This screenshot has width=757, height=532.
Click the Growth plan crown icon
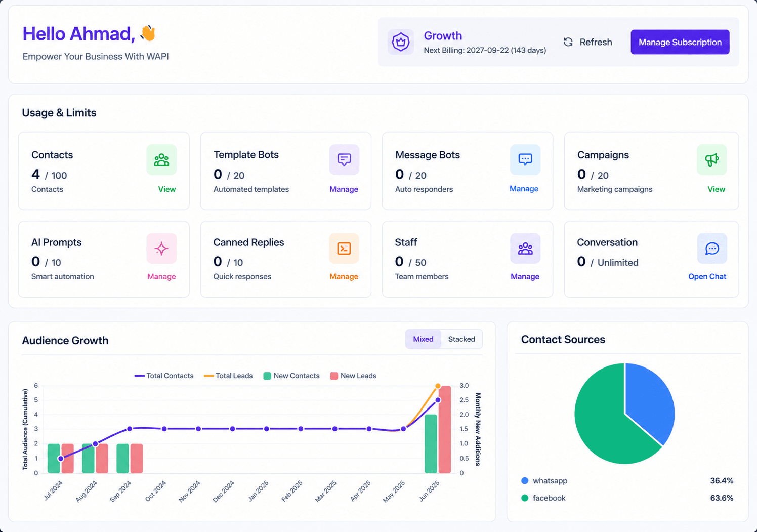tap(401, 42)
